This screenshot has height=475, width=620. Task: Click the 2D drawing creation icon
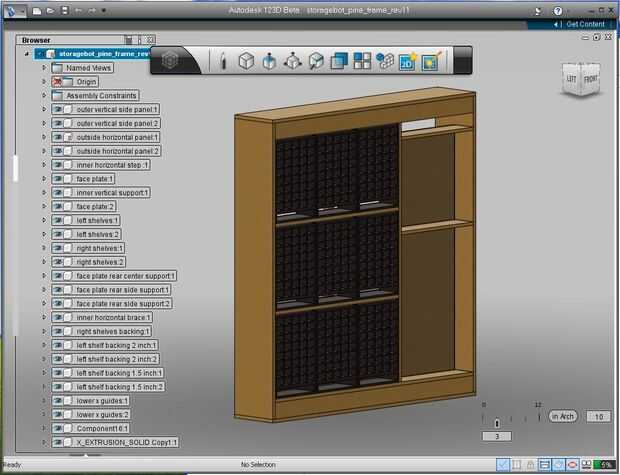[408, 62]
